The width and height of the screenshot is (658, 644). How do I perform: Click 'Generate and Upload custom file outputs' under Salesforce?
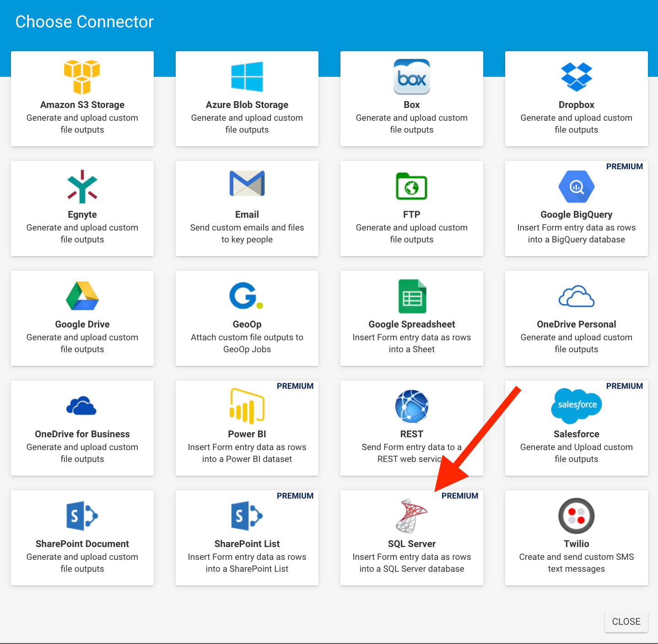[577, 453]
